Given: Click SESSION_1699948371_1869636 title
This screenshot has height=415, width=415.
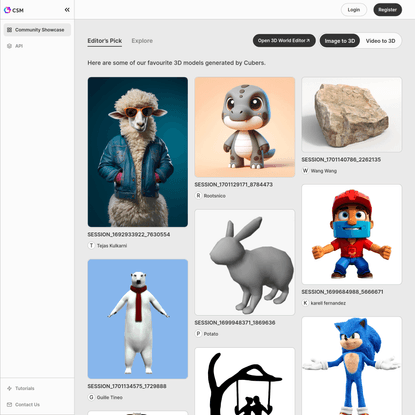Looking at the screenshot, I should pyautogui.click(x=235, y=323).
